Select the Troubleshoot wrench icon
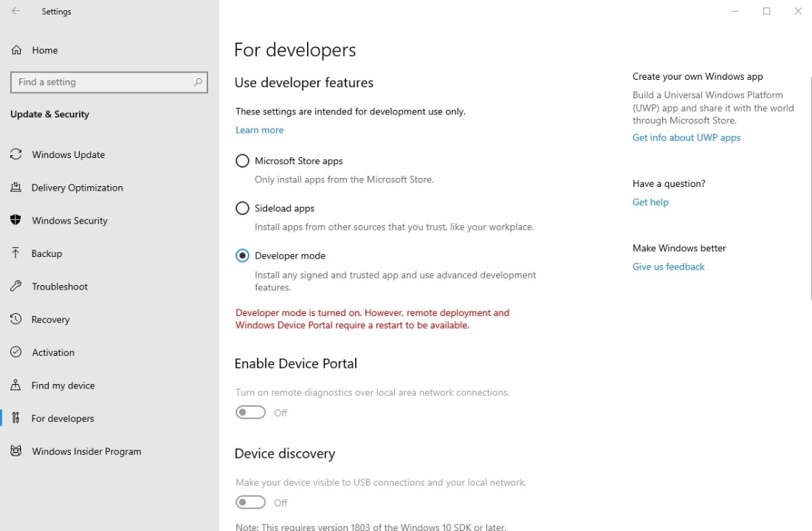This screenshot has width=812, height=531. (16, 287)
